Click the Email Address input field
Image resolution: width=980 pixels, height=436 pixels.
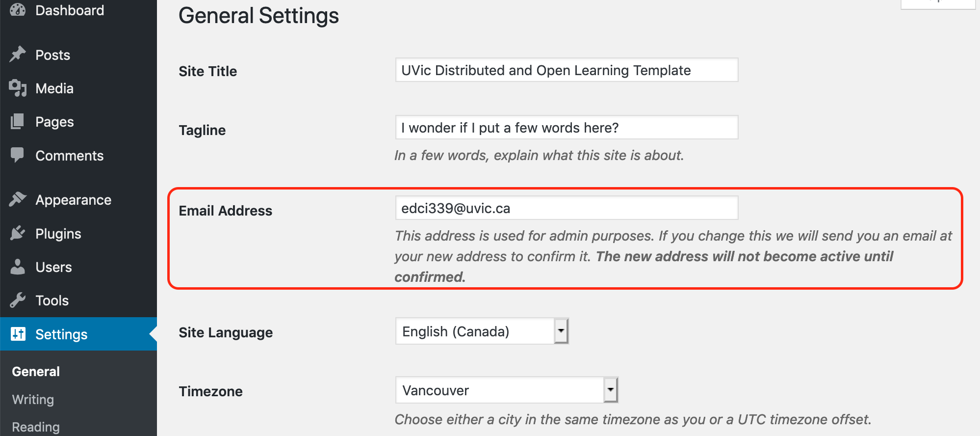tap(567, 208)
